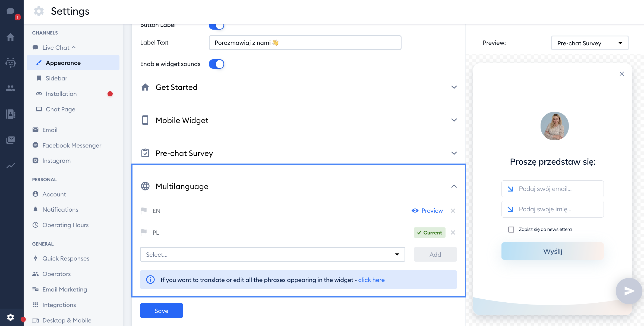Viewport: 644px width, 326px height.
Task: Close the widget preview with the X
Action: point(622,74)
